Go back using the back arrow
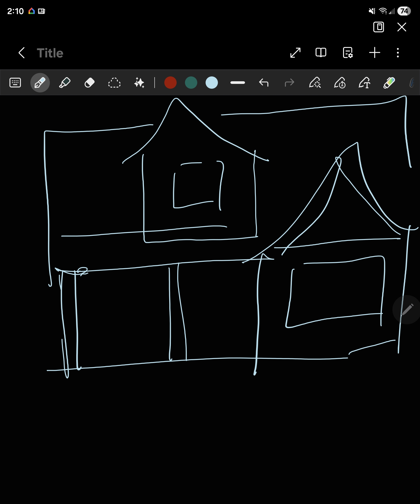The width and height of the screenshot is (420, 504). click(x=22, y=53)
